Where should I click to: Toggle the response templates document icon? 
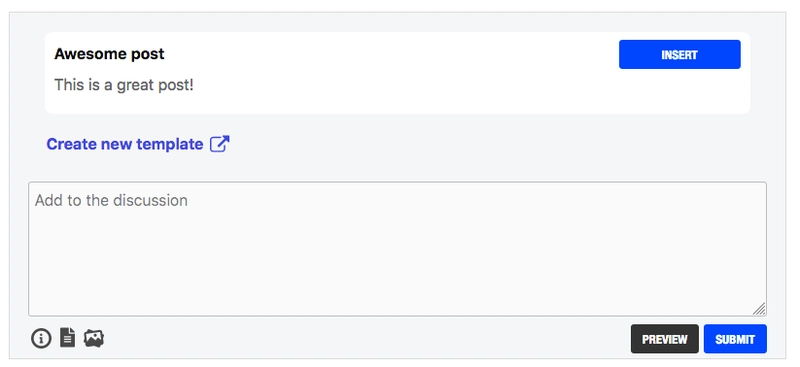pyautogui.click(x=67, y=338)
